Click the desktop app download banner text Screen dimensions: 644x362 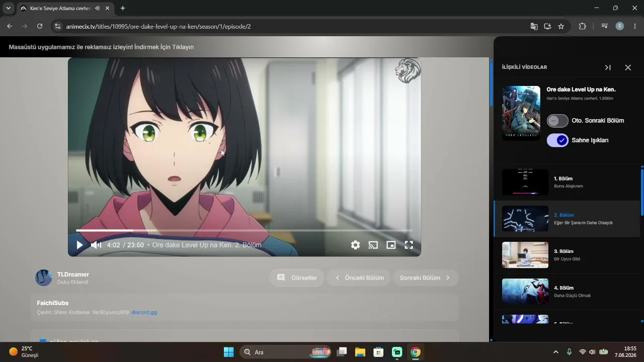[101, 47]
